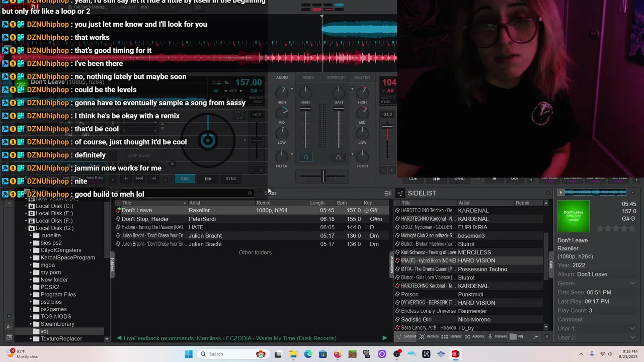
Task: Select the SteamLibrary folder
Action: pos(57,324)
